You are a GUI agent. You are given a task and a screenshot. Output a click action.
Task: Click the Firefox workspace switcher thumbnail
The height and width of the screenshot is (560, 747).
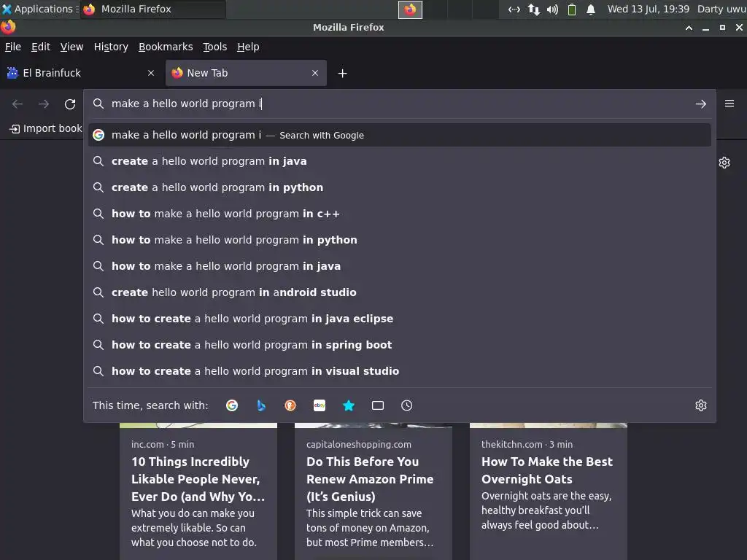click(410, 9)
